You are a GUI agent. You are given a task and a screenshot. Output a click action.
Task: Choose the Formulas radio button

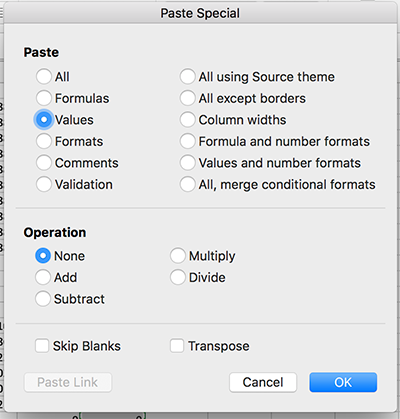tap(44, 98)
